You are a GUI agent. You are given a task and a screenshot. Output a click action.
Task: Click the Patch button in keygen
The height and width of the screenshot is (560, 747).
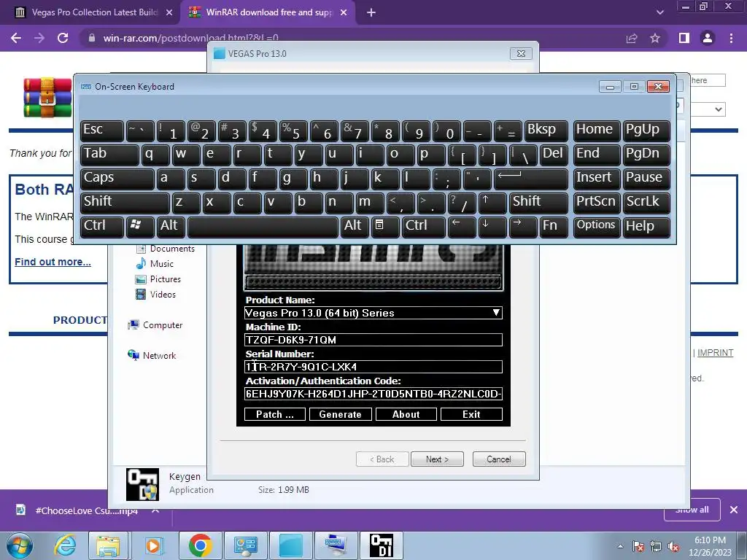click(x=275, y=414)
